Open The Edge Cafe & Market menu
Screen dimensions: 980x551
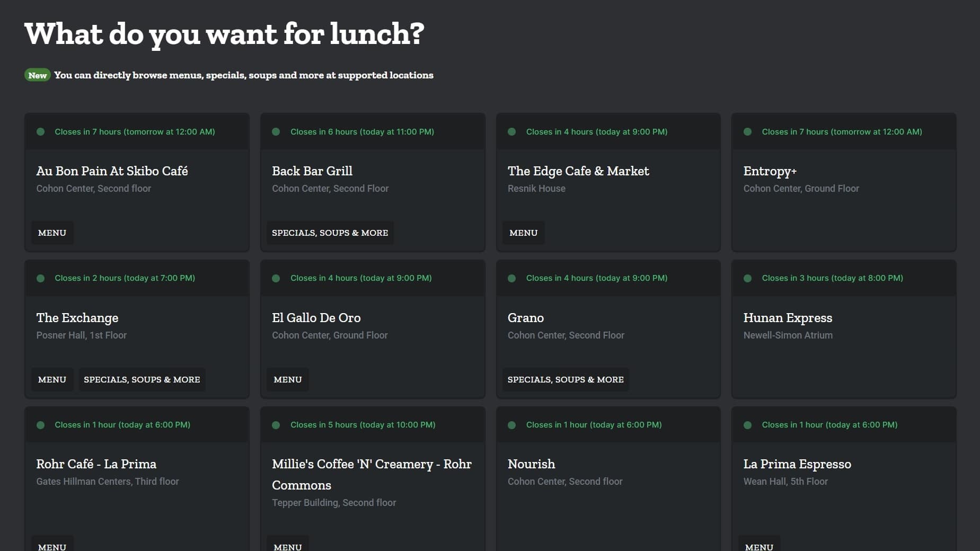coord(523,233)
